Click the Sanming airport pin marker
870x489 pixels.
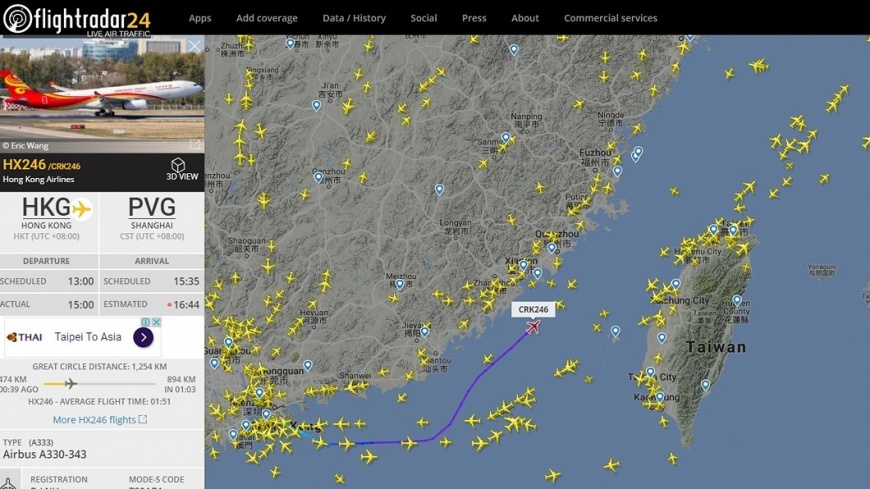coord(505,138)
